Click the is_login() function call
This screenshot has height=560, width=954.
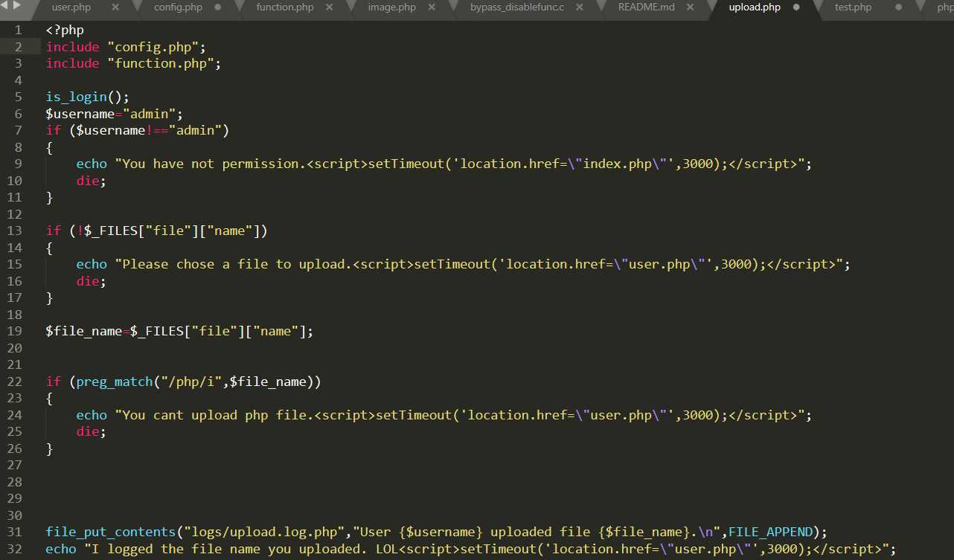(88, 97)
